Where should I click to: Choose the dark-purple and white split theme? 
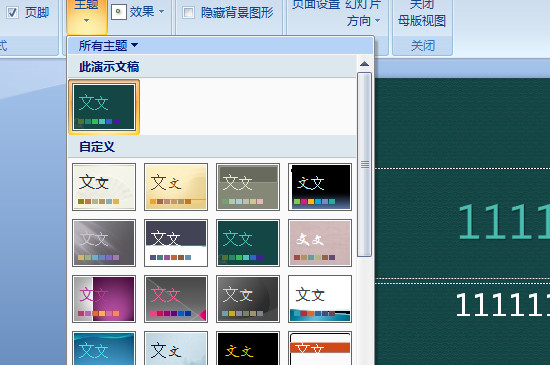[176, 243]
